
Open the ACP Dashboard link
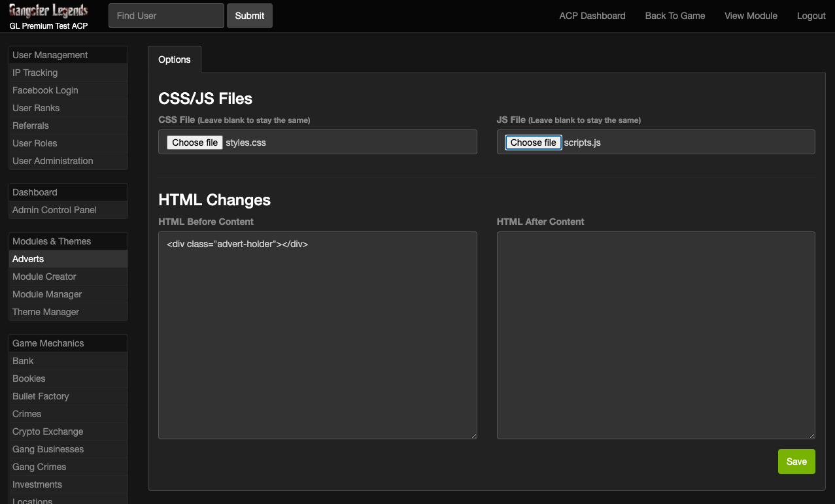click(x=592, y=16)
